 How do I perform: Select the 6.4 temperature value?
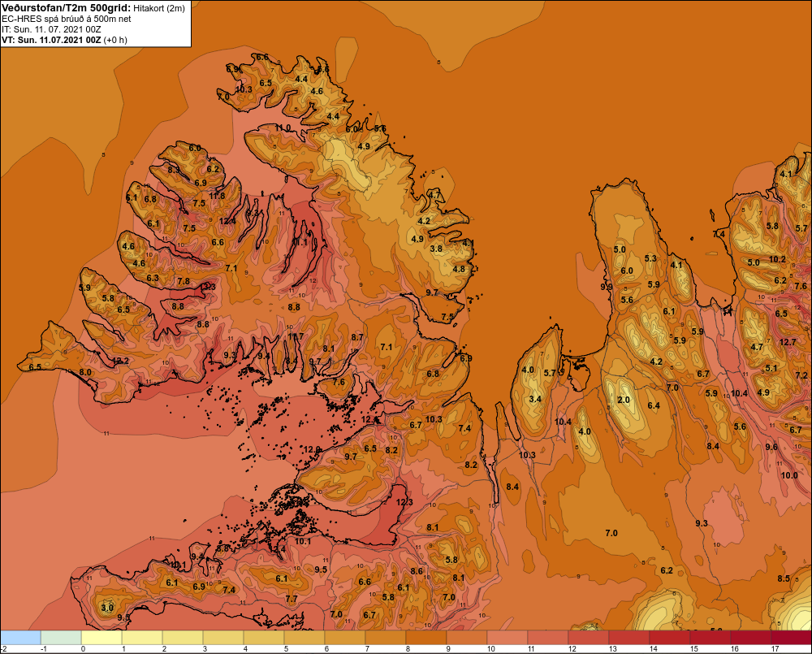[x=654, y=405]
